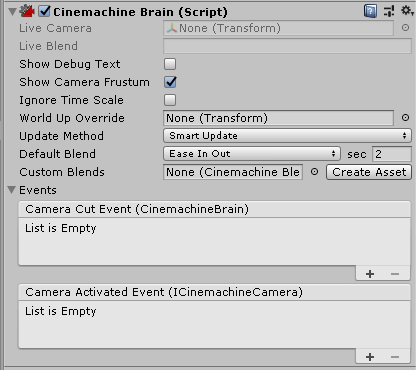The image size is (416, 370).
Task: Remove entry from Camera Activated Event list
Action: tap(395, 357)
